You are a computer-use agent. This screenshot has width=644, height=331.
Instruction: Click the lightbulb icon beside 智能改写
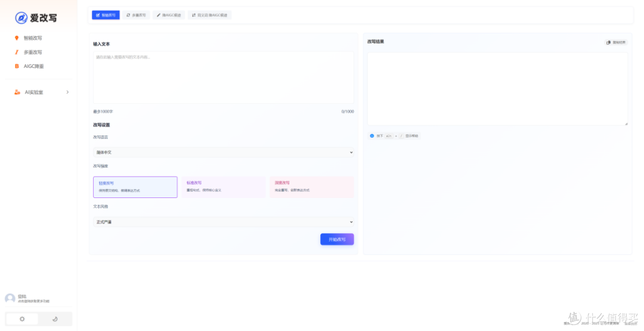[x=17, y=38]
